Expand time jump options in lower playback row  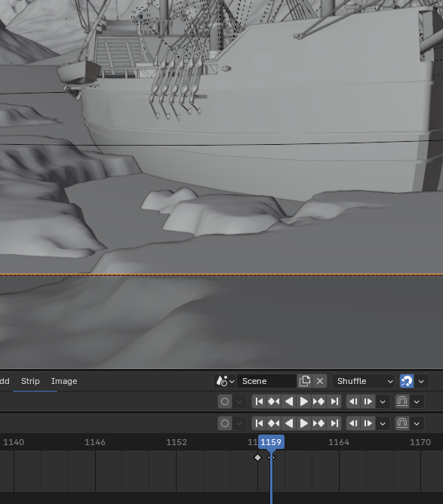[417, 423]
